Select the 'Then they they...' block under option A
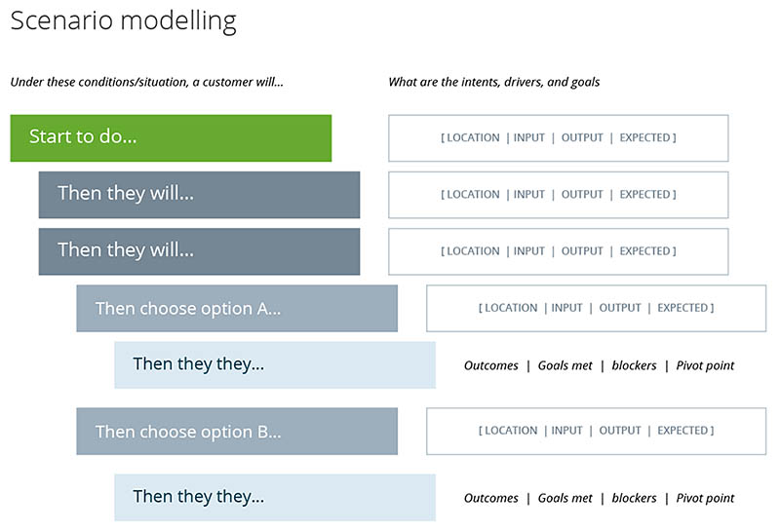The image size is (780, 532). (275, 365)
